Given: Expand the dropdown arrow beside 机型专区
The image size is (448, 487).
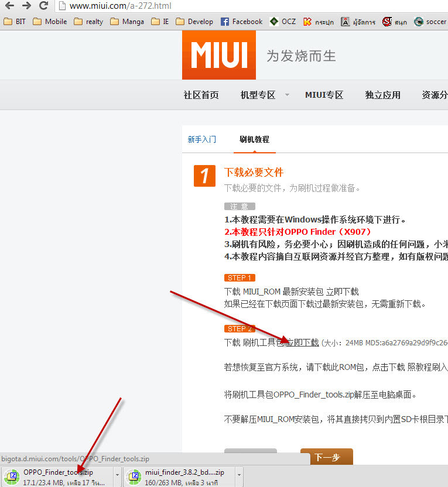Looking at the screenshot, I should [x=288, y=95].
